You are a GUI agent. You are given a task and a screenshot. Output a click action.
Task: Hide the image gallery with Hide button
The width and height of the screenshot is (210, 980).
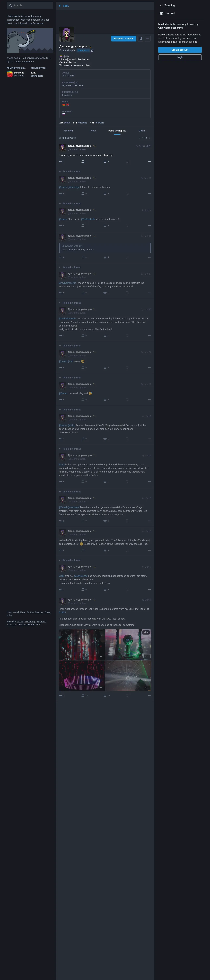point(146,632)
